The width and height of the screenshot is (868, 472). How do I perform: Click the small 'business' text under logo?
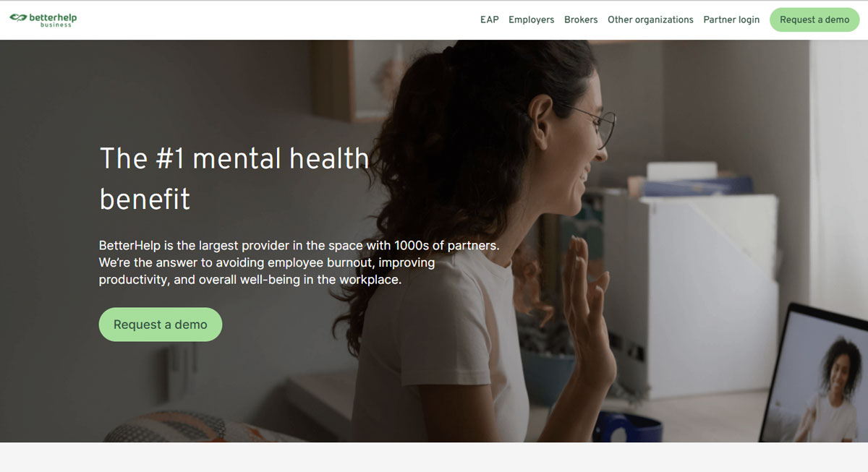(x=56, y=25)
